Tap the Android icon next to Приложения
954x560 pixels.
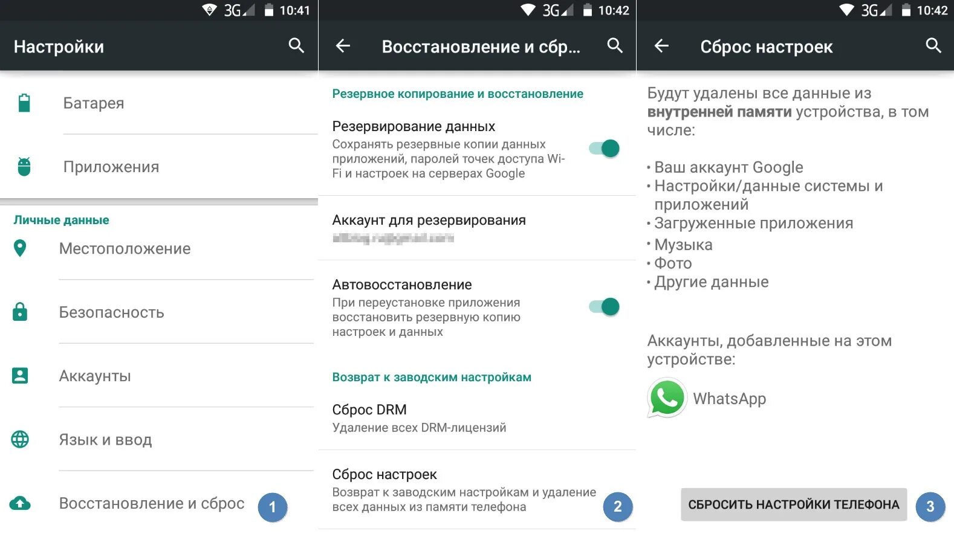click(x=24, y=167)
